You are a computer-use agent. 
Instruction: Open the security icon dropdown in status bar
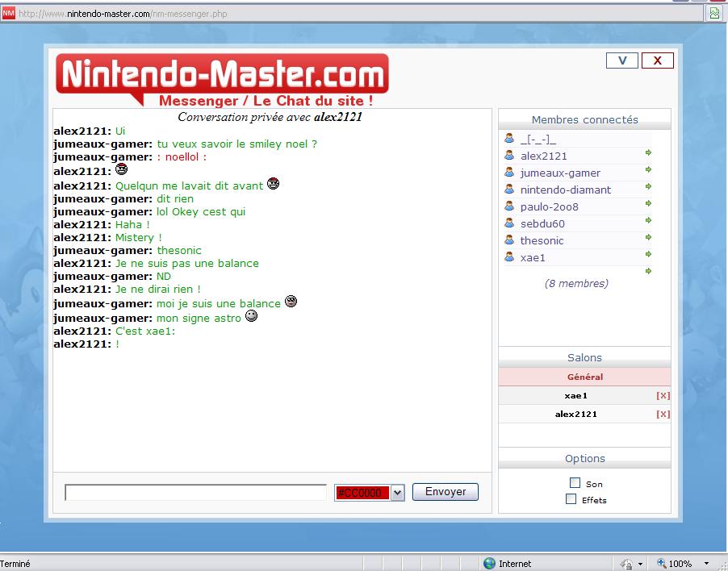pos(640,564)
